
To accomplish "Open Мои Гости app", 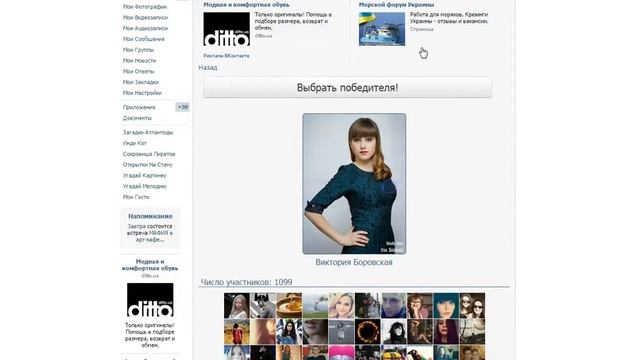I will (x=136, y=197).
